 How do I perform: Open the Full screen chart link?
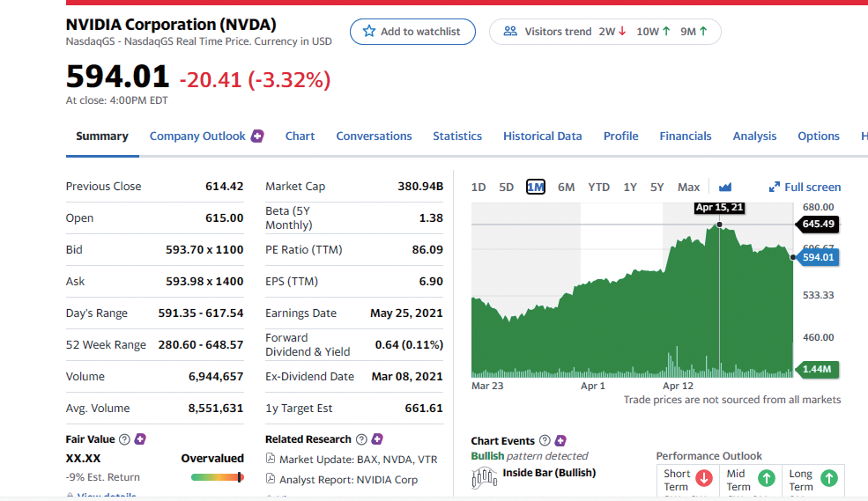point(805,187)
